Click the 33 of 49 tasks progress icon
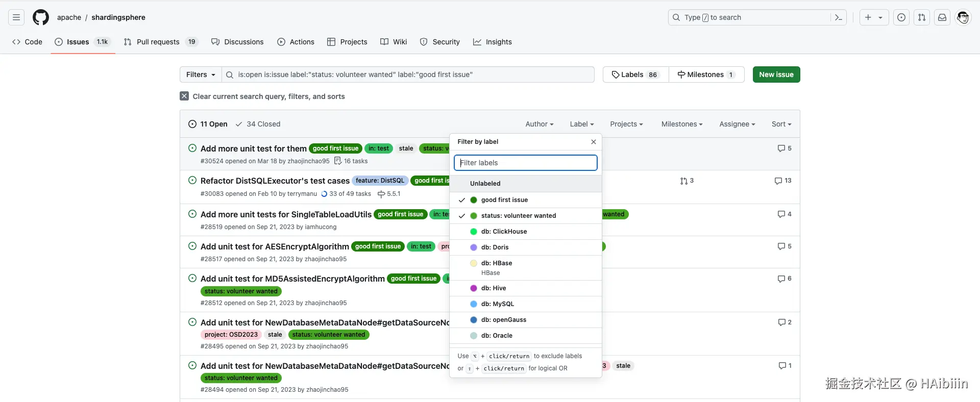The width and height of the screenshot is (980, 402). pos(324,194)
